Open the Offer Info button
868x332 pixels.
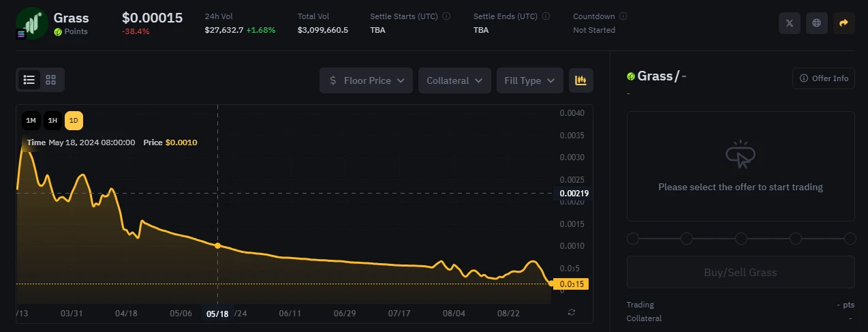[824, 78]
